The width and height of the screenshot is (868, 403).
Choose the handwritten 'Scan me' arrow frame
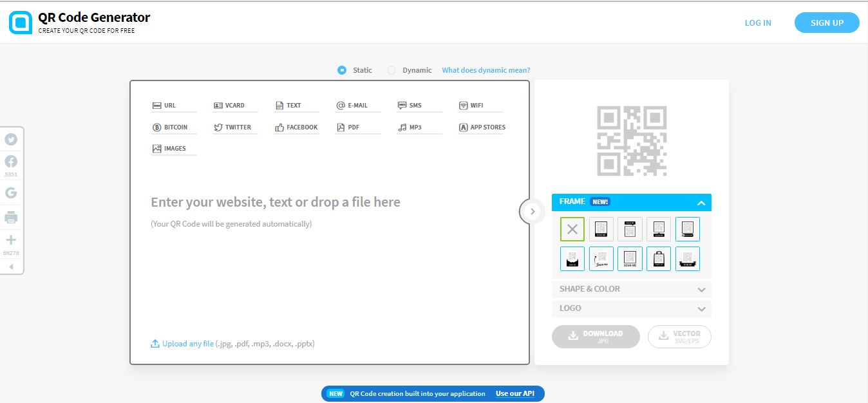pos(601,259)
